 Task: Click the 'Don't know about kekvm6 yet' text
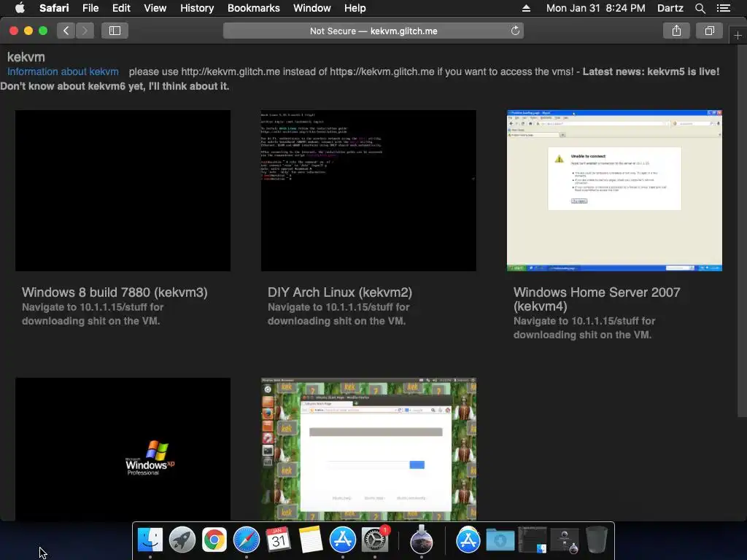click(115, 86)
